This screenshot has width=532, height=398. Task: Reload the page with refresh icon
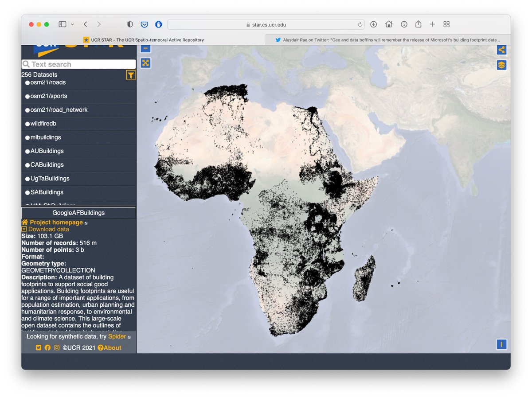tap(360, 25)
